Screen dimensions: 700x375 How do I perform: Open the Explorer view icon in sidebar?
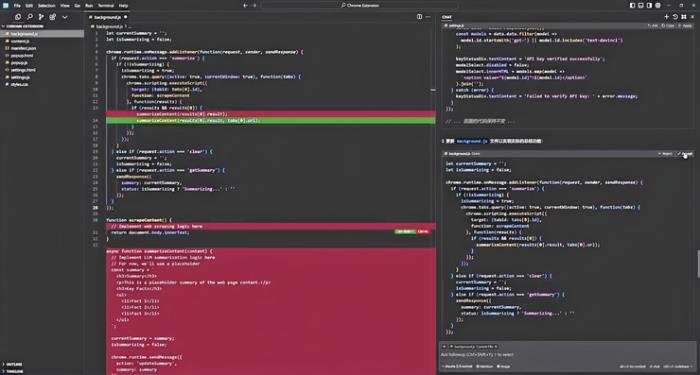coord(18,17)
